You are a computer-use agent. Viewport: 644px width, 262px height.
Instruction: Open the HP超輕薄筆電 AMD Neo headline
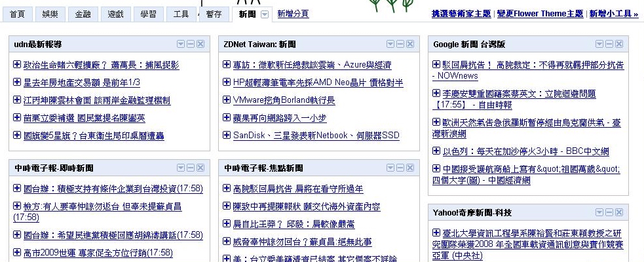pyautogui.click(x=318, y=83)
